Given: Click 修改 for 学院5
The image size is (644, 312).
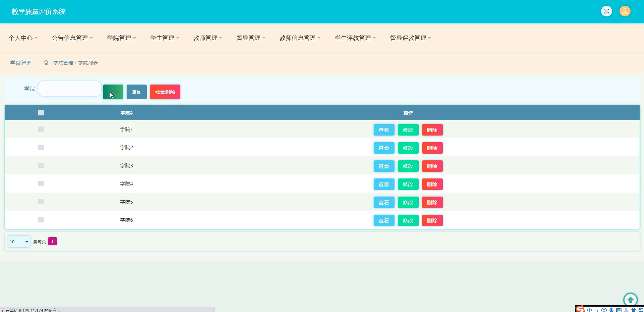Looking at the screenshot, I should point(408,202).
